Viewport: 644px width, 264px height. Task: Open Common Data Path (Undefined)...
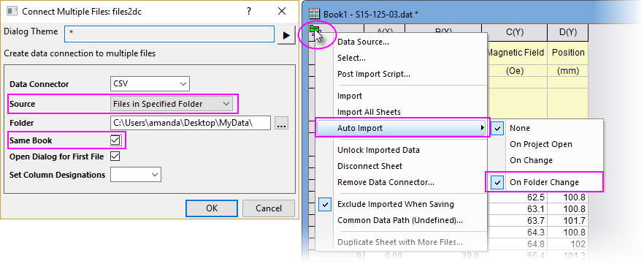pos(400,220)
